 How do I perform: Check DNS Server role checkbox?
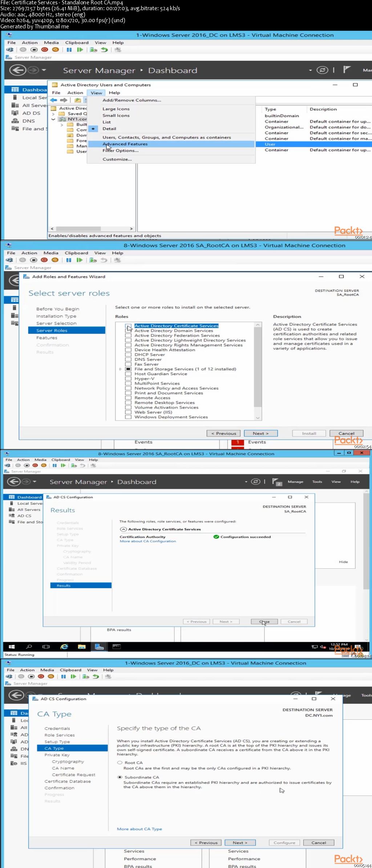coord(128,359)
